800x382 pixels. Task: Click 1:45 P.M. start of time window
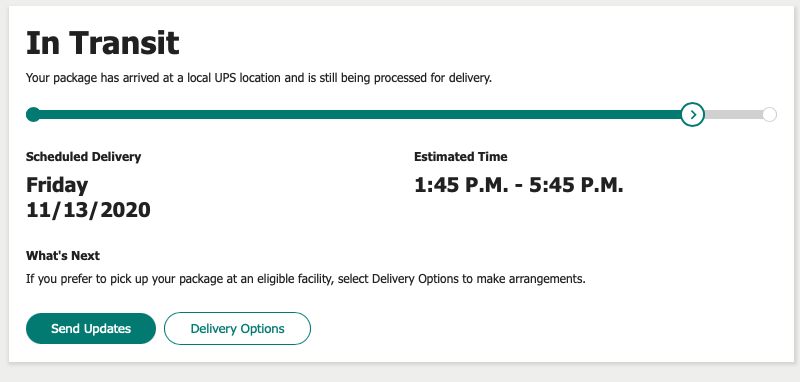tap(461, 186)
